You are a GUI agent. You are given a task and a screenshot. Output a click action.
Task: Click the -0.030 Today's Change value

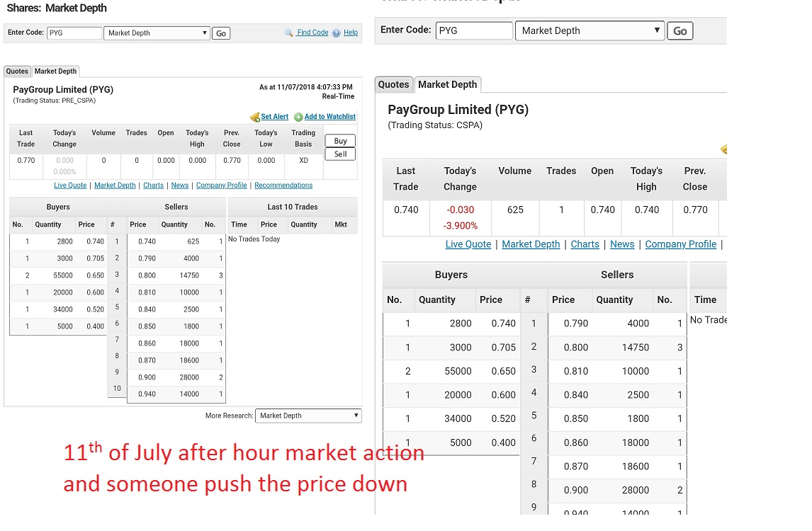click(461, 210)
